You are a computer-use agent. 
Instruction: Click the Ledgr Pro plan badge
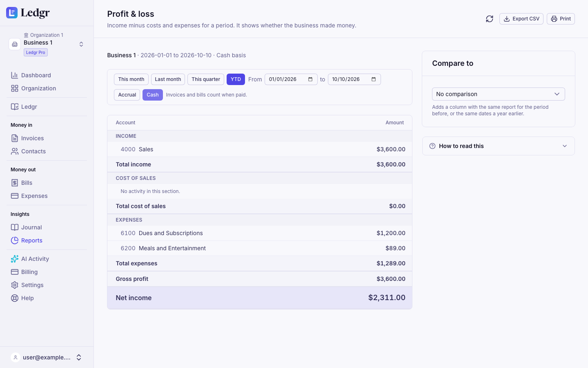pyautogui.click(x=36, y=52)
